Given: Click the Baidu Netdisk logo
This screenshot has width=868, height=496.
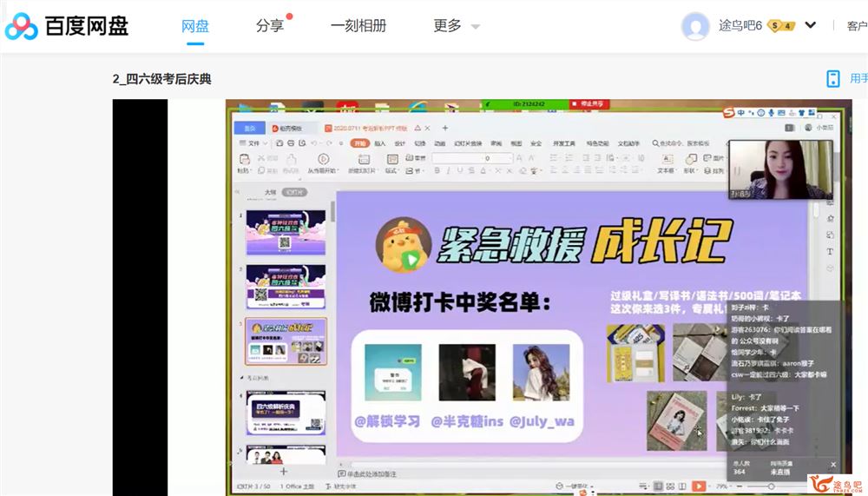Looking at the screenshot, I should tap(67, 26).
